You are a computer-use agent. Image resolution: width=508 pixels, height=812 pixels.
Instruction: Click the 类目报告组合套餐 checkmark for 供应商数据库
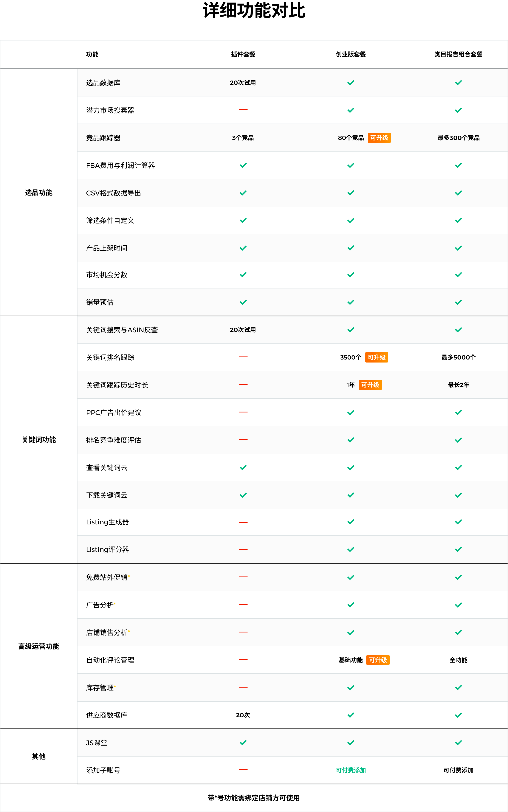[458, 715]
